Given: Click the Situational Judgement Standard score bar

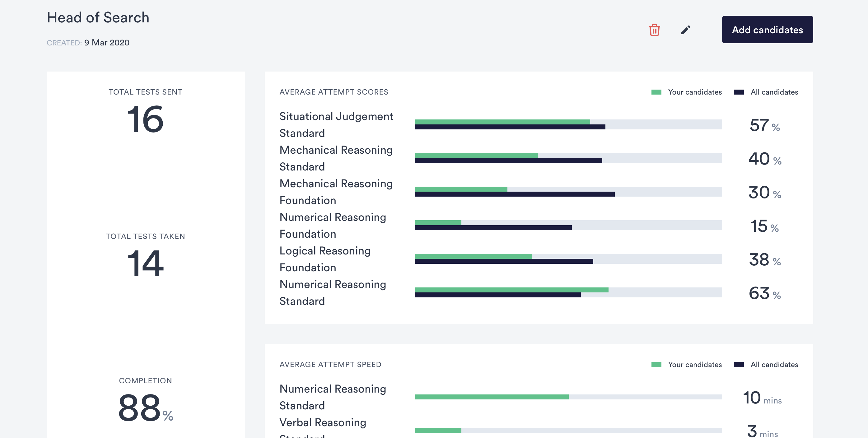Looking at the screenshot, I should pyautogui.click(x=568, y=124).
